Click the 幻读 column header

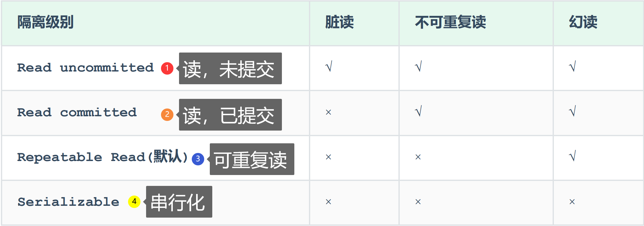583,22
